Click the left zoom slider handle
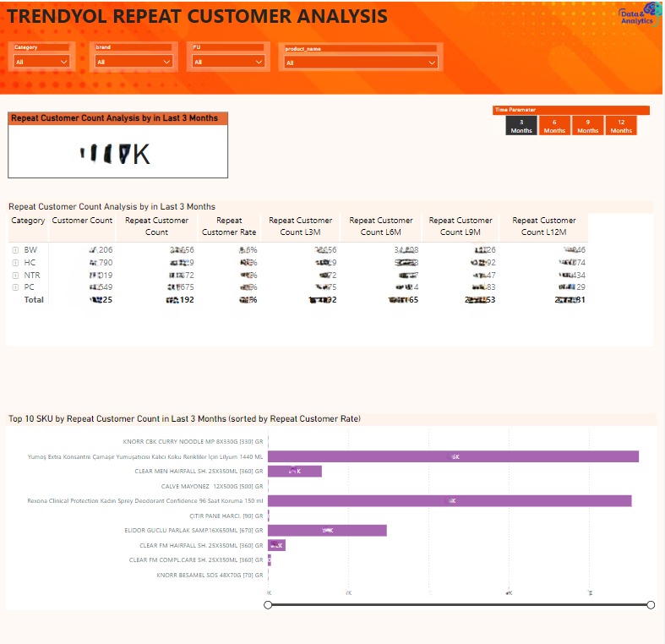Viewport: 665px width, 644px height. click(x=268, y=605)
